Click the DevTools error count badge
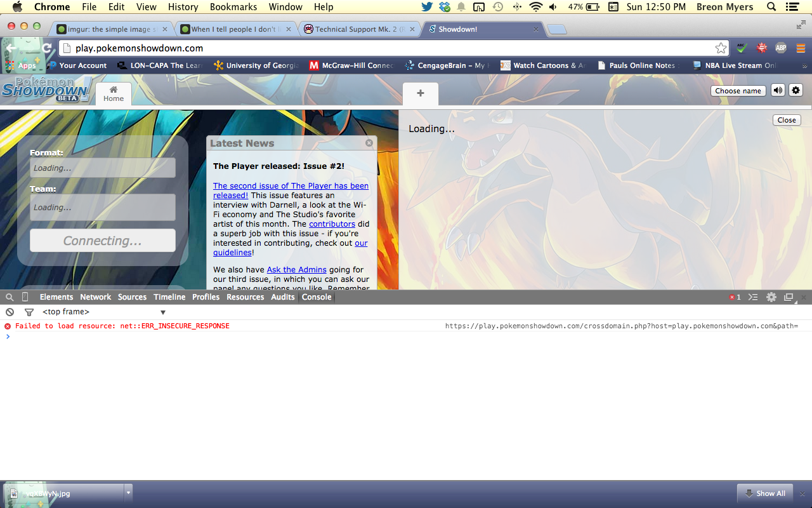The height and width of the screenshot is (508, 812). [735, 297]
